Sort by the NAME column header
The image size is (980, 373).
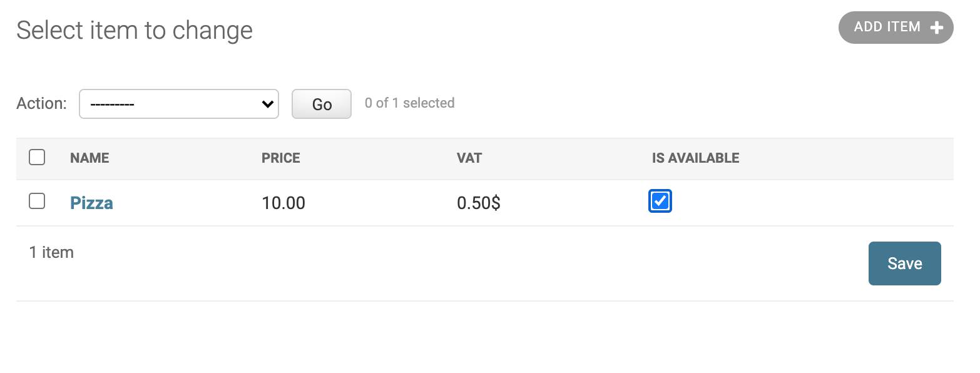(x=89, y=158)
